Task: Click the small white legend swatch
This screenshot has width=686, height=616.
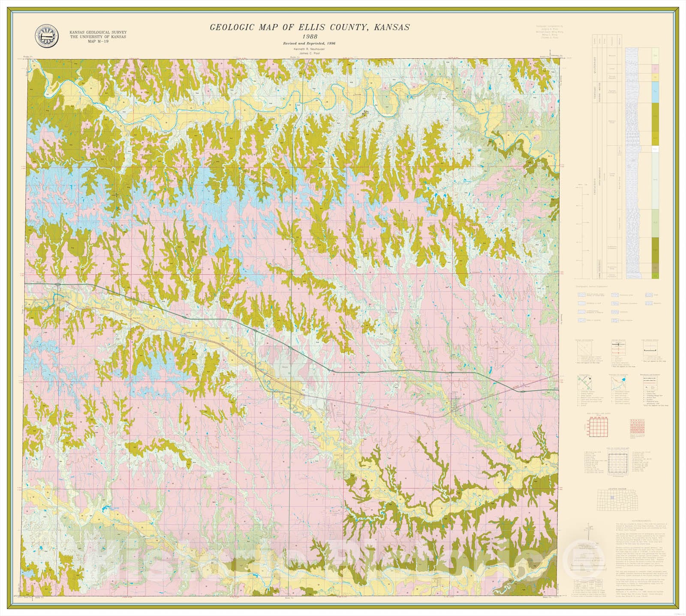Action: (655, 149)
